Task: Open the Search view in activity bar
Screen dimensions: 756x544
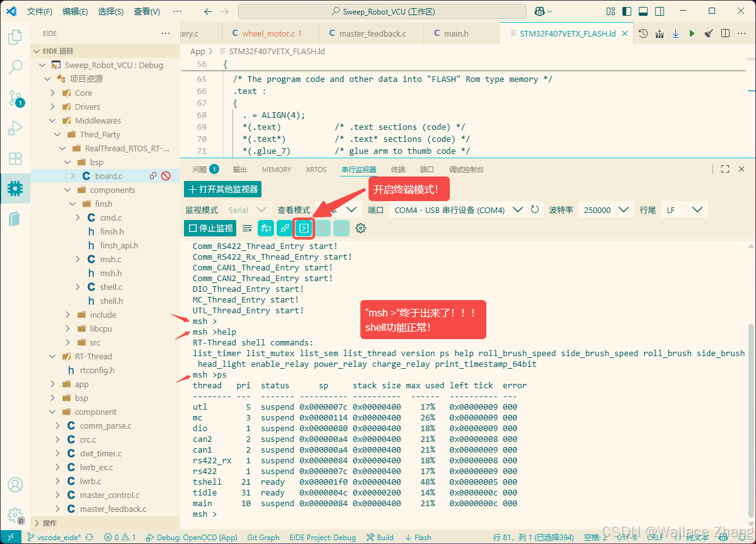Action: click(x=15, y=67)
